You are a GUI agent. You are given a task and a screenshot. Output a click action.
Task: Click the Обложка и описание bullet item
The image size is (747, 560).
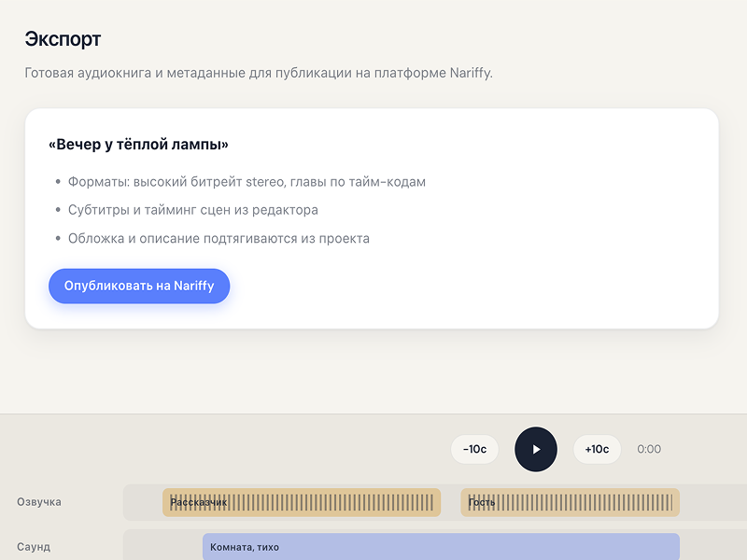coord(218,239)
